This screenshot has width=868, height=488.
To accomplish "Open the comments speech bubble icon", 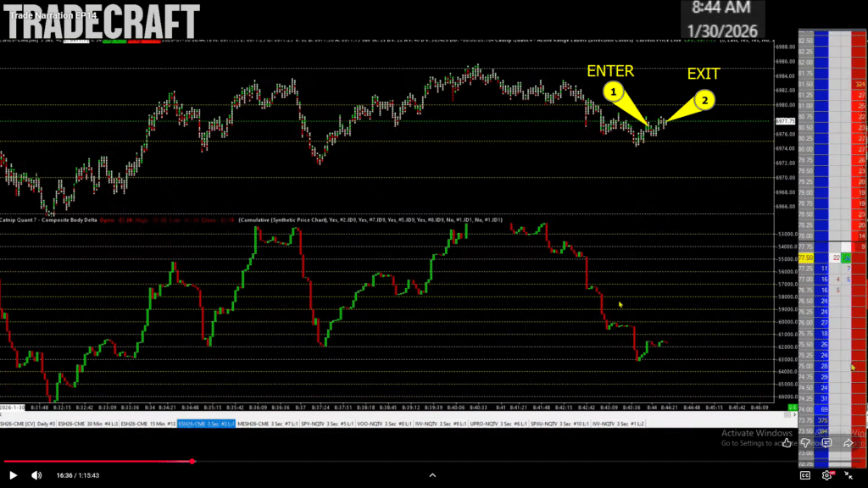I will coord(826,442).
